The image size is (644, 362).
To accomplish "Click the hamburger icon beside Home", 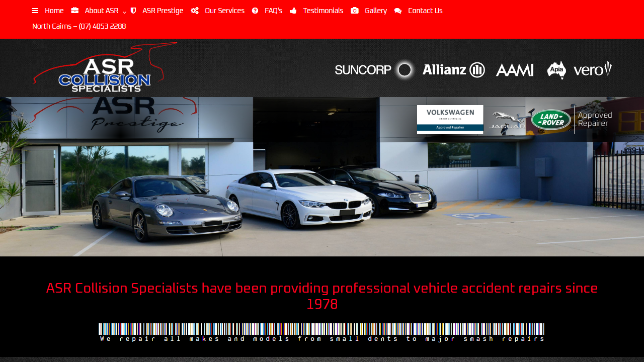I will [35, 11].
